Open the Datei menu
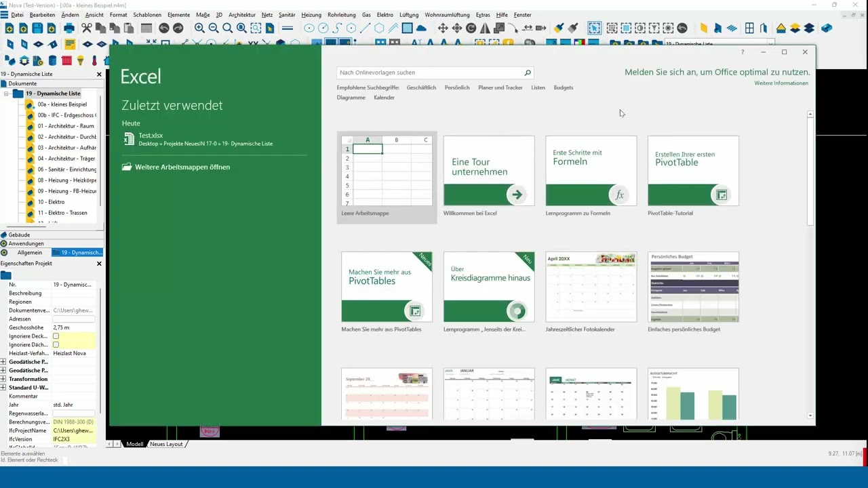The height and width of the screenshot is (488, 868). coord(17,15)
